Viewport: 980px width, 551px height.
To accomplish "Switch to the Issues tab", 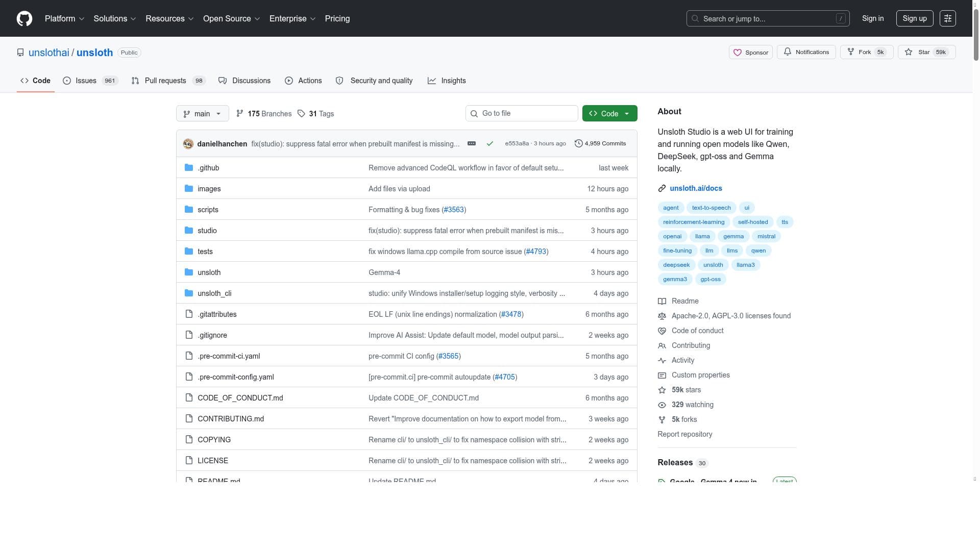I will tap(90, 81).
